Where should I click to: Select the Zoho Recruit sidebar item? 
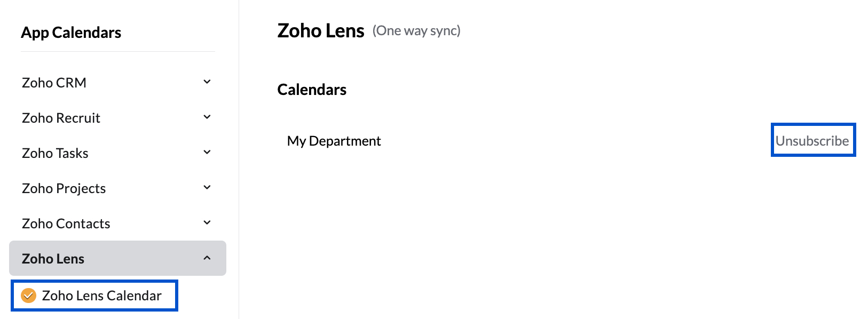[61, 118]
